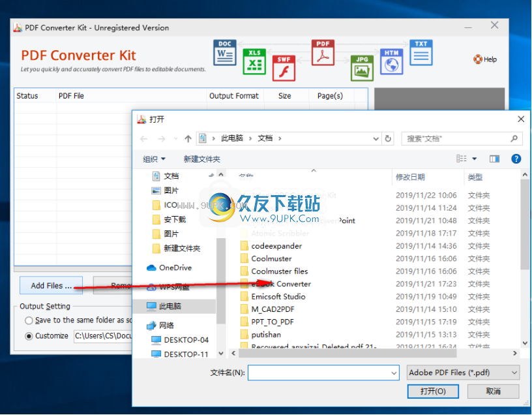Image resolution: width=532 pixels, height=415 pixels.
Task: Select the first 图片 in navigation pane
Action: click(171, 191)
